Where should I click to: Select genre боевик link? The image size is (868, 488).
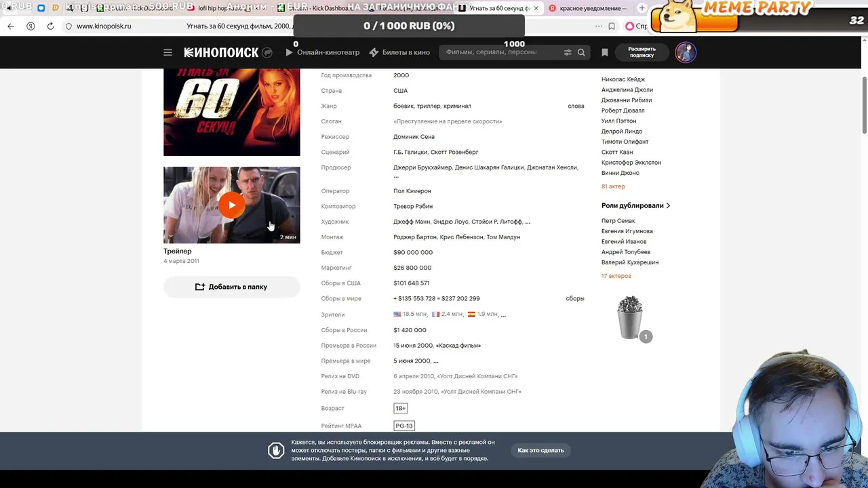click(x=403, y=106)
